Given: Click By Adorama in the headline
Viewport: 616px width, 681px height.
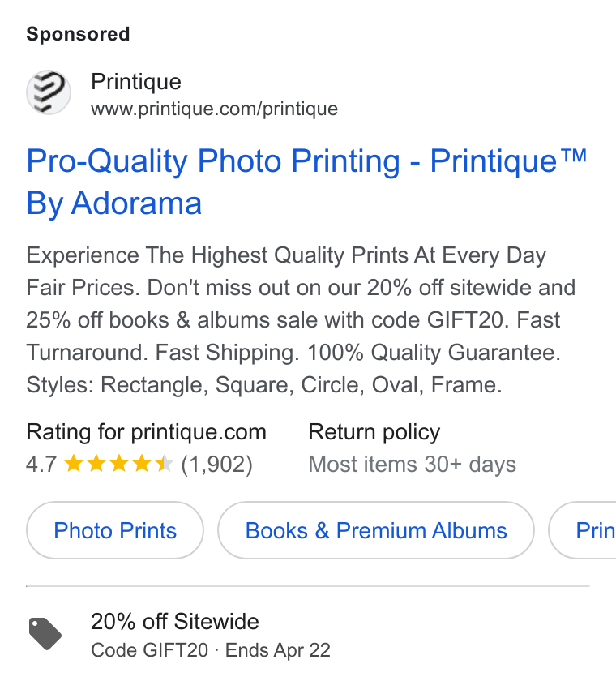Looking at the screenshot, I should click(114, 203).
